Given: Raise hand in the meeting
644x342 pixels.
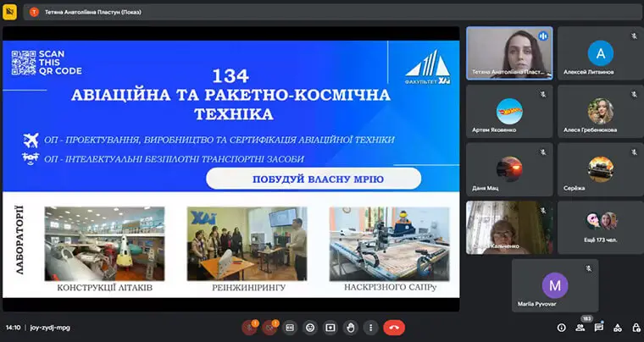Looking at the screenshot, I should tap(351, 327).
